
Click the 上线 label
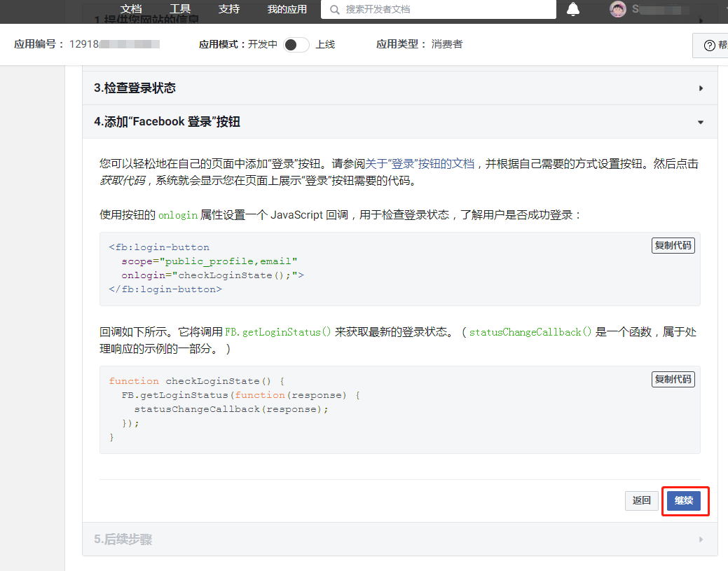pyautogui.click(x=325, y=45)
